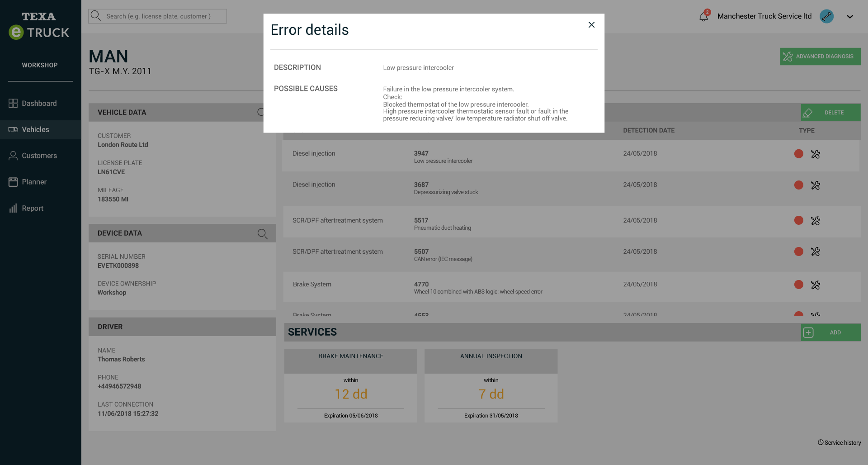
Task: Select error row 4770 wheel speed error
Action: pos(571,287)
